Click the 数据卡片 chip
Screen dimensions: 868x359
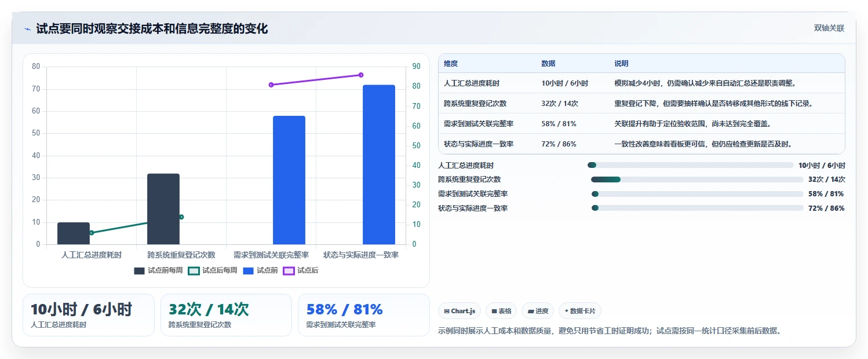click(581, 311)
